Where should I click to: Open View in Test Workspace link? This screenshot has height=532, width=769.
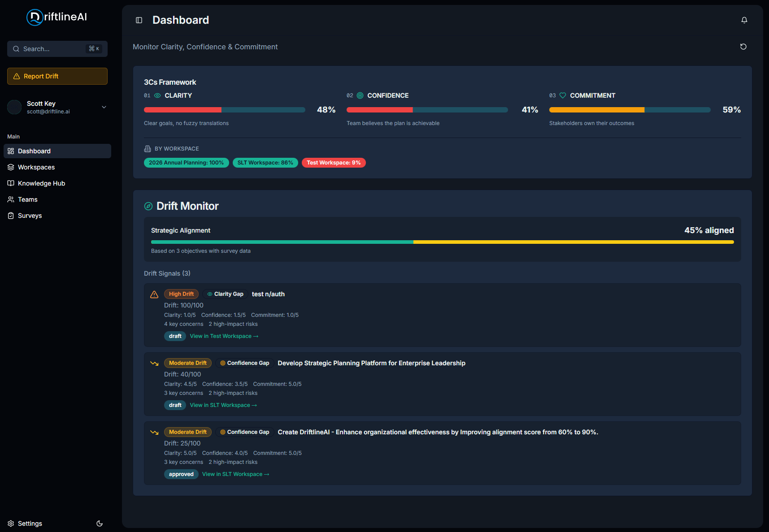pyautogui.click(x=224, y=336)
